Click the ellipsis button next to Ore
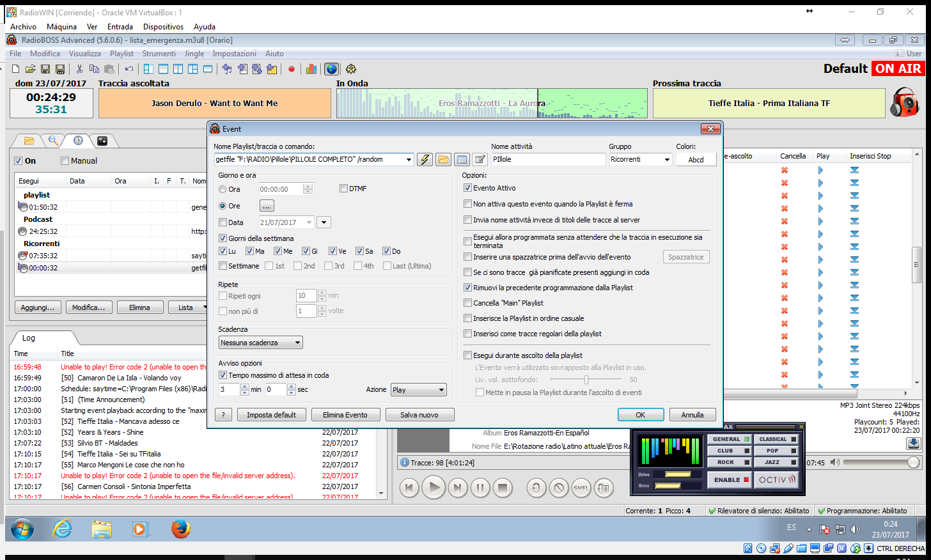The height and width of the screenshot is (560, 931). click(267, 206)
